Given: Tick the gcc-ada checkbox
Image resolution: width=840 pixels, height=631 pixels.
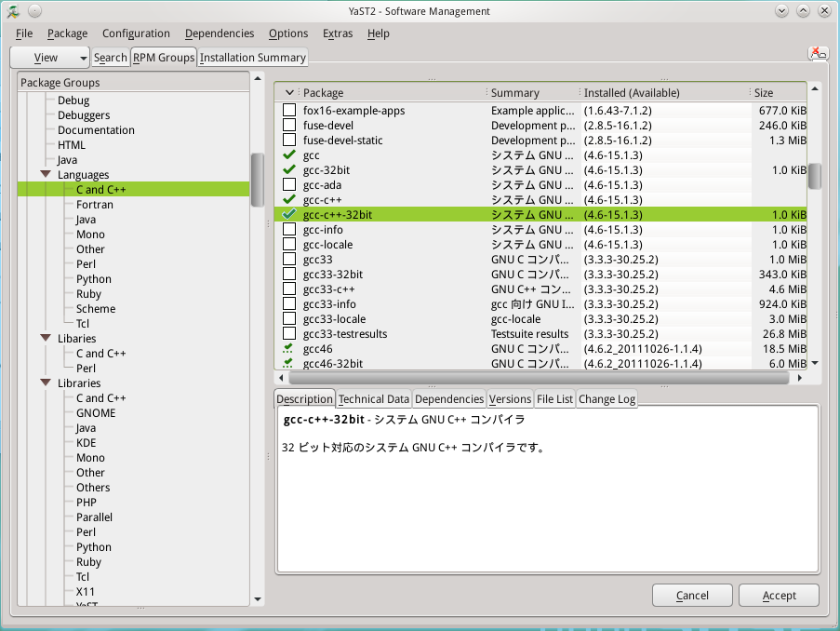Looking at the screenshot, I should (x=289, y=184).
